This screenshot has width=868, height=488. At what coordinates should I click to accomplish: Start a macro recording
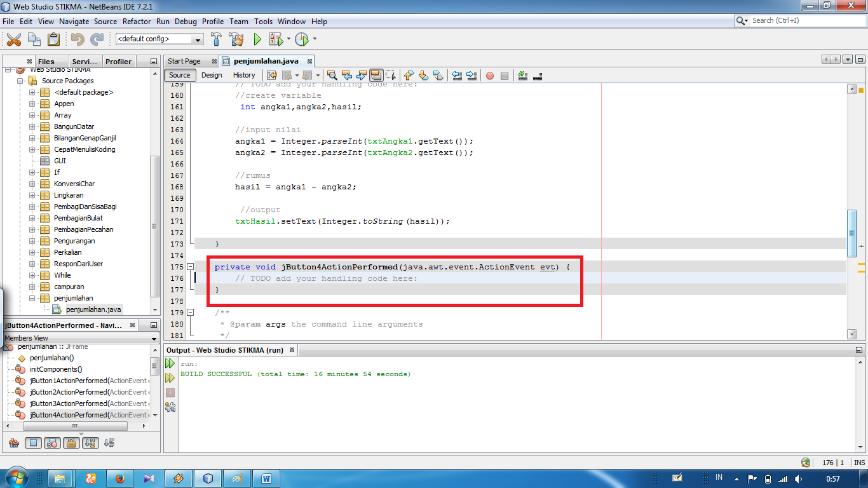[490, 75]
